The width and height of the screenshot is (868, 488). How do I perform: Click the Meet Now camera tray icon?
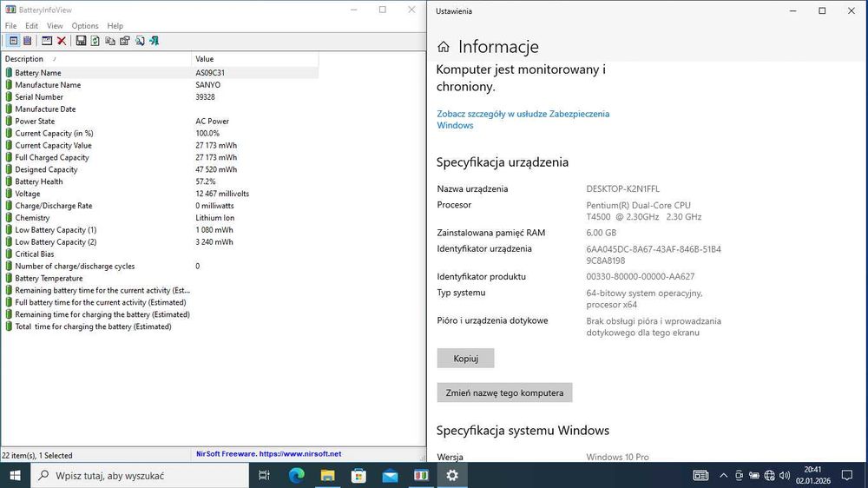739,475
